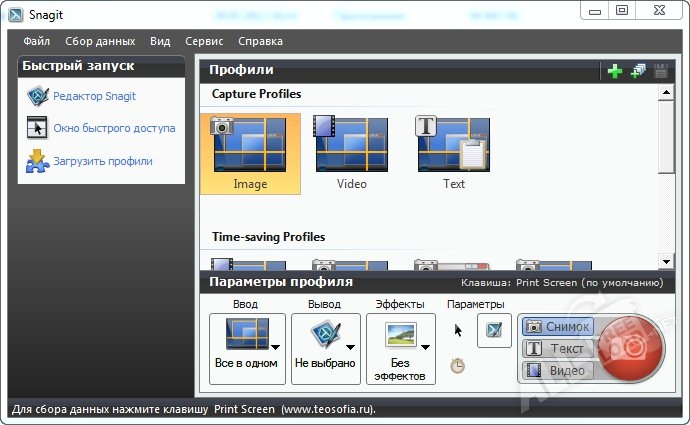
Task: Toggle preview in editor option icon
Action: (x=494, y=330)
